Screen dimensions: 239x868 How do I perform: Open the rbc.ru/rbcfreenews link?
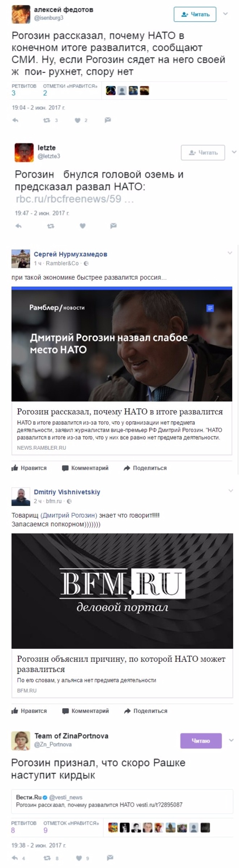pyautogui.click(x=75, y=199)
